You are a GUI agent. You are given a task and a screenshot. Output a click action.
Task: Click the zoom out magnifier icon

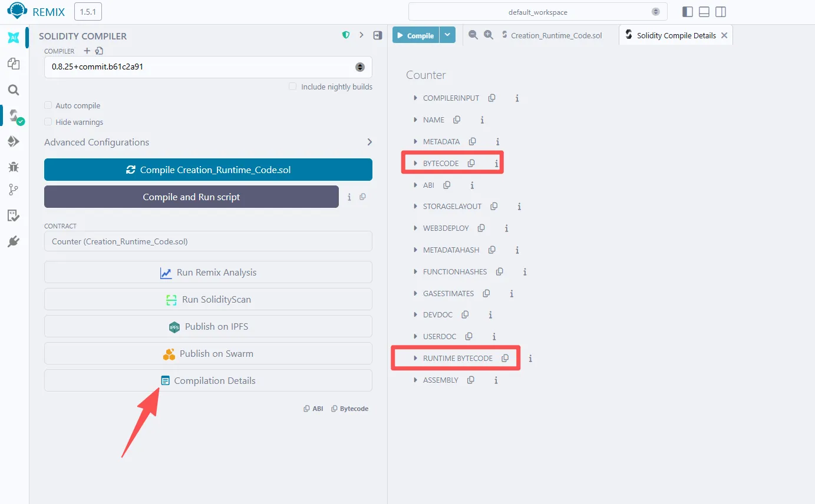click(x=473, y=35)
